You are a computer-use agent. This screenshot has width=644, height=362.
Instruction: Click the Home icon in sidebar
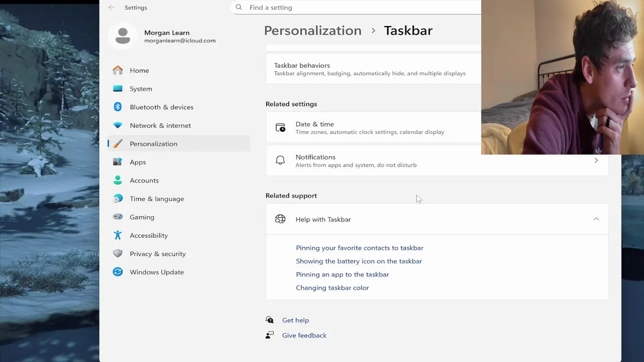point(118,70)
